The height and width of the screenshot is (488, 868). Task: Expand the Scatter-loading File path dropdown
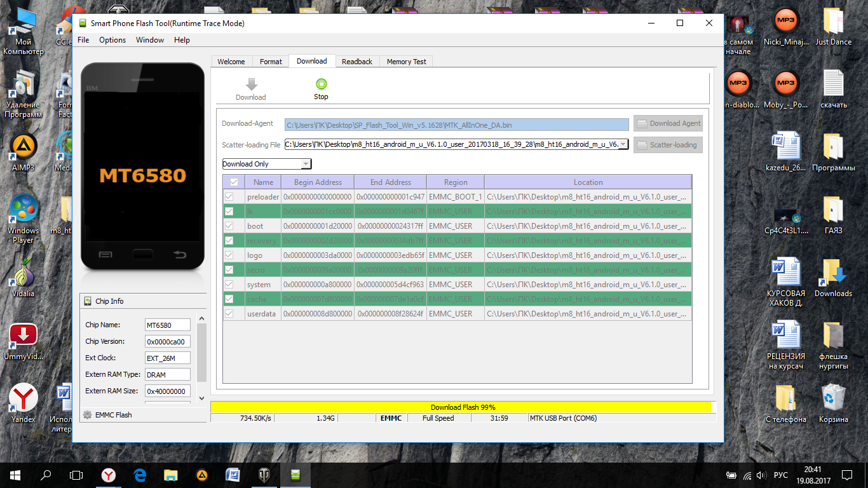(x=623, y=144)
